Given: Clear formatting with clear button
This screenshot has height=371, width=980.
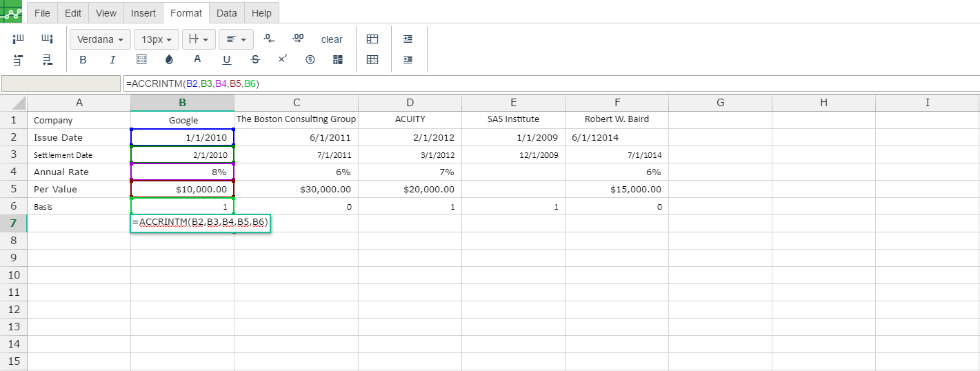Looking at the screenshot, I should tap(332, 39).
